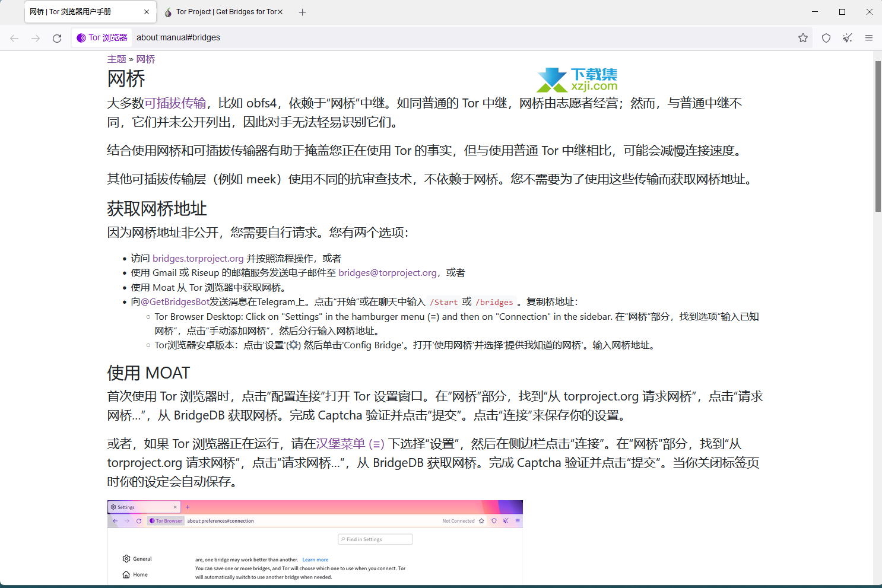Close the 网桥 manual tab
Screen dimensions: 882x588
[x=147, y=11]
